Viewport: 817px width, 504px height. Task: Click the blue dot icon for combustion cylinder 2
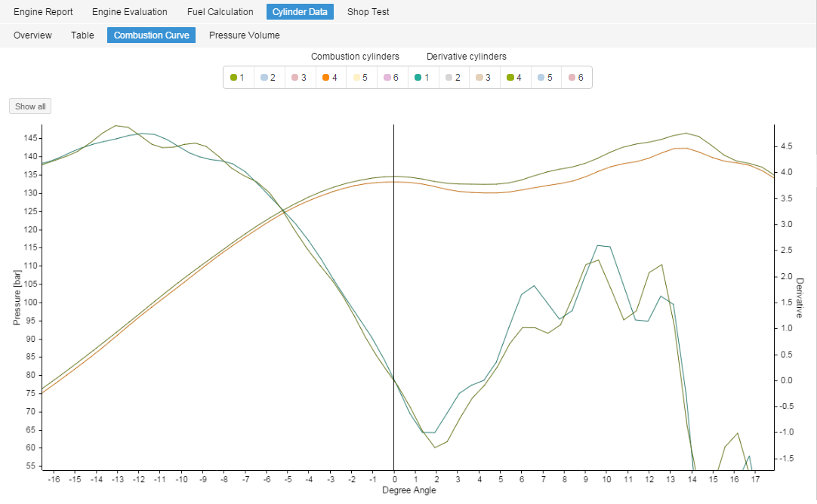point(265,77)
